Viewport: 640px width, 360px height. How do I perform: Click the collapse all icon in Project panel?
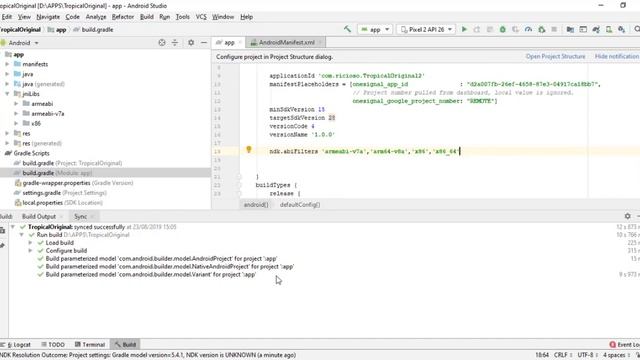(175, 42)
